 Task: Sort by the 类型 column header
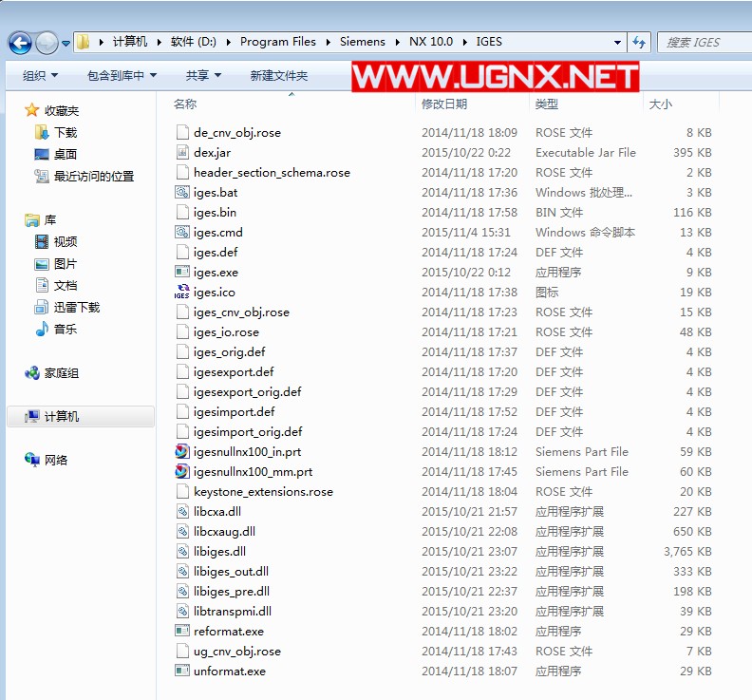pos(546,104)
